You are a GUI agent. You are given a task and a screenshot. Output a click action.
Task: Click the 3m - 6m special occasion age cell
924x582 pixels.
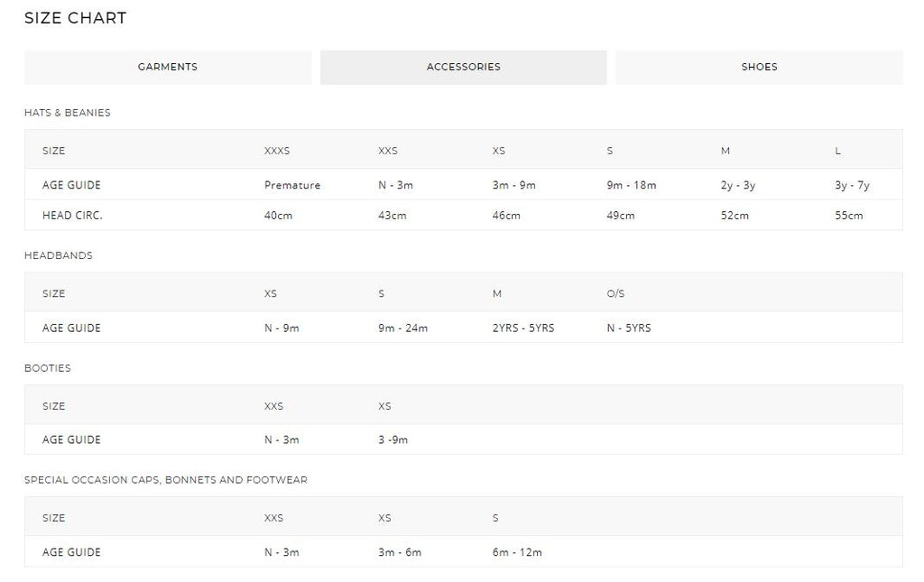coord(400,552)
